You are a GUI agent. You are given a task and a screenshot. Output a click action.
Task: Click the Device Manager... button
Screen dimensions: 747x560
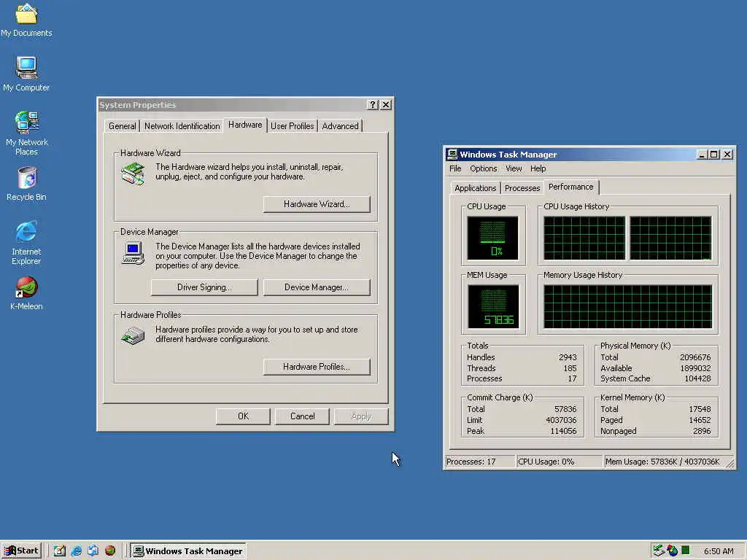(x=317, y=287)
